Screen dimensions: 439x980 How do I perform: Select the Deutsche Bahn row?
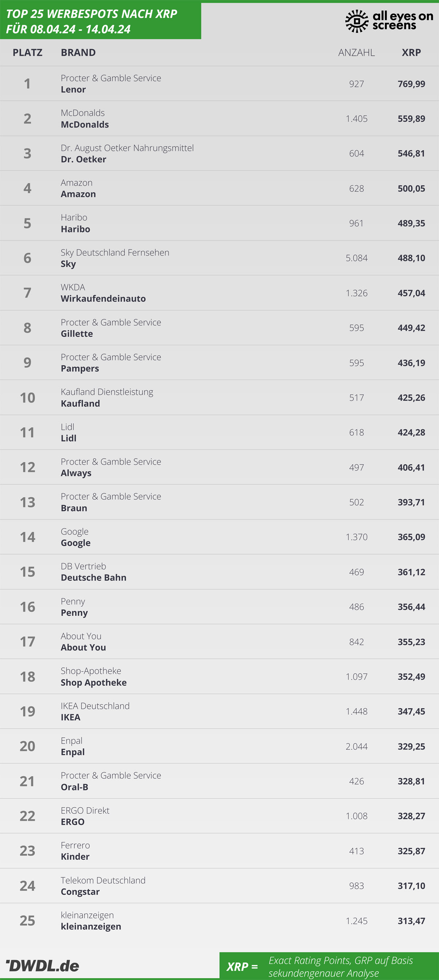click(x=219, y=572)
